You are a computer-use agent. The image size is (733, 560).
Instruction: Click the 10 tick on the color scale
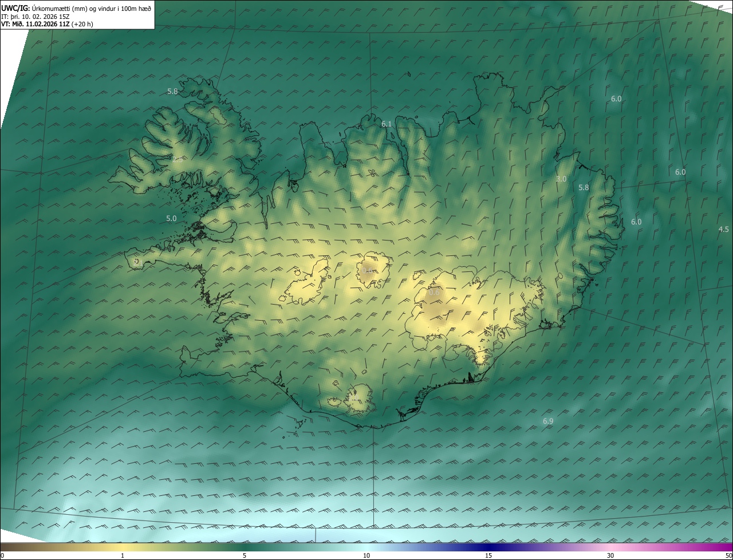[x=366, y=555]
